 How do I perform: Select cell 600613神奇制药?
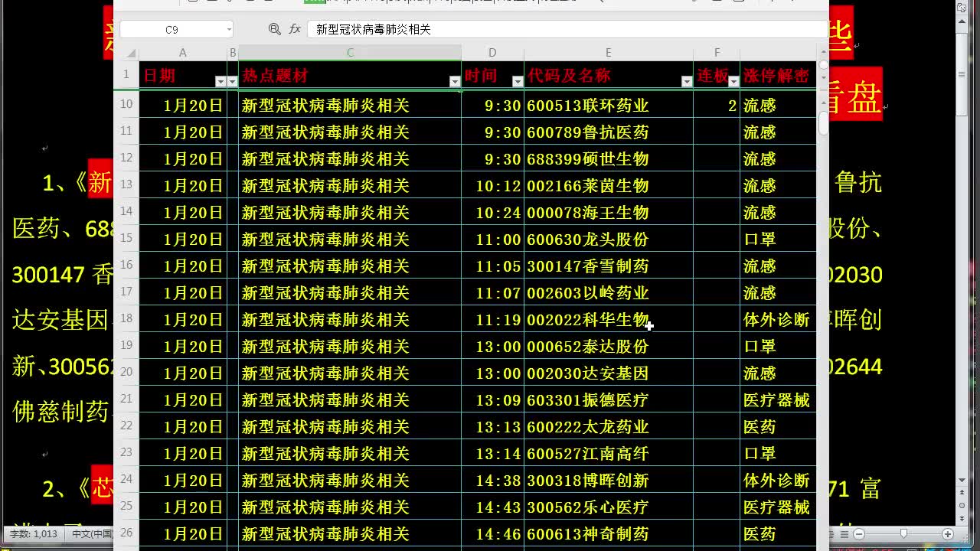[x=609, y=533]
